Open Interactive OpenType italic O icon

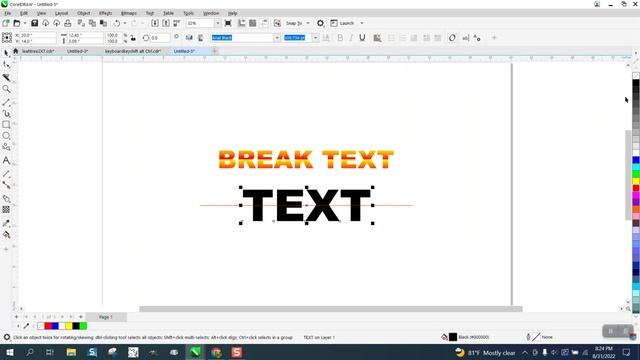click(452, 38)
